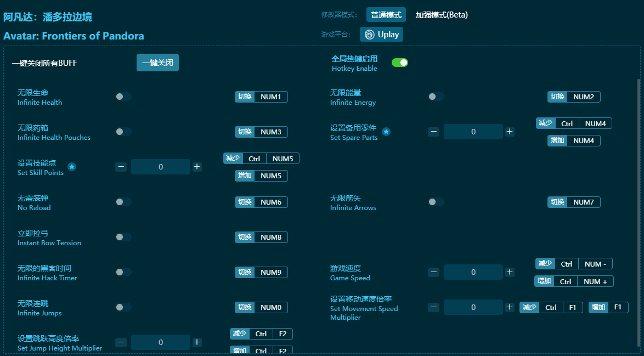This screenshot has width=644, height=356.
Task: Switch on Instant Bow Tension
Action: tap(123, 237)
